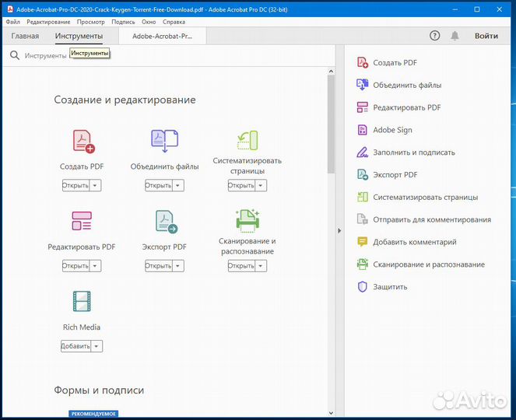Click scrollbar down arrow in tools pane
Screen dimensions: 516x420
click(x=331, y=413)
